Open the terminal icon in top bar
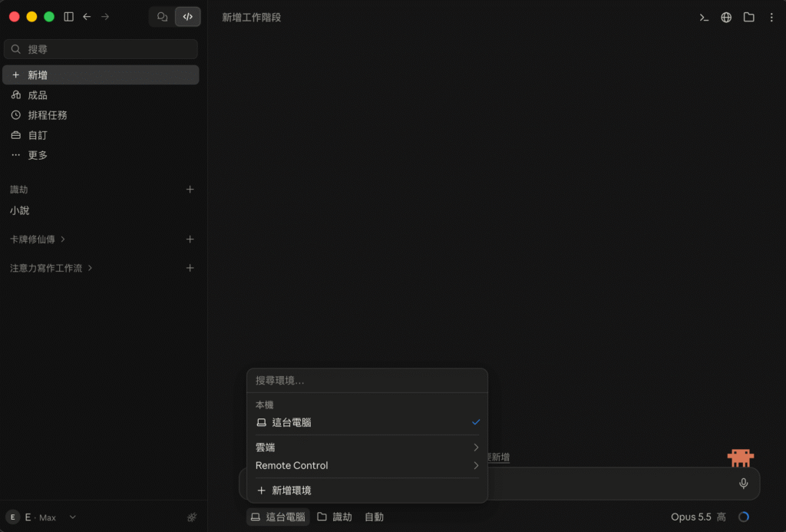 click(704, 18)
